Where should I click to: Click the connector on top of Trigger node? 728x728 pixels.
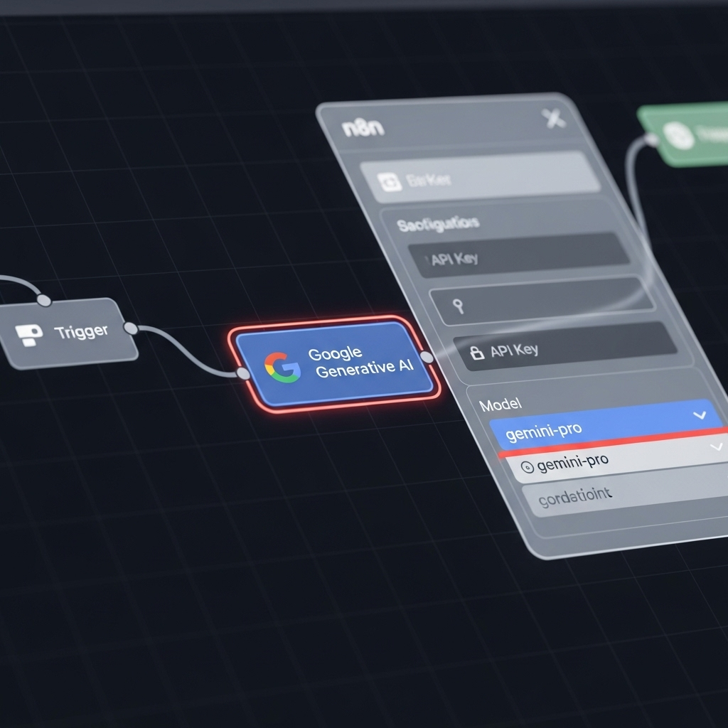pyautogui.click(x=44, y=301)
